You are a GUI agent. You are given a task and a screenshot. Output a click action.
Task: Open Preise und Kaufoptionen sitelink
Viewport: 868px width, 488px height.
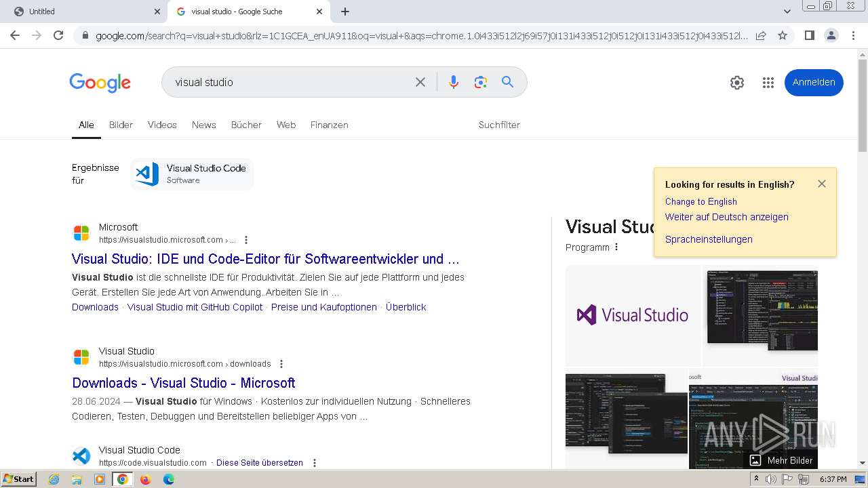pyautogui.click(x=324, y=307)
